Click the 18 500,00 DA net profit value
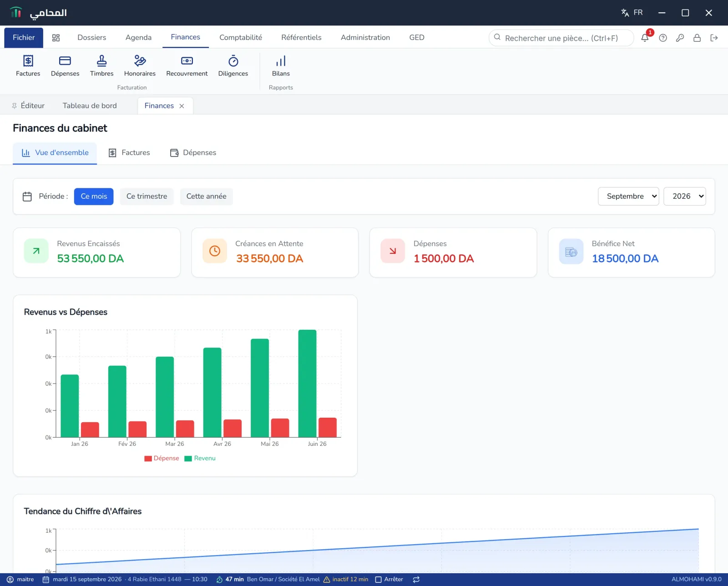Screen dimensions: 728x586 coord(625,259)
